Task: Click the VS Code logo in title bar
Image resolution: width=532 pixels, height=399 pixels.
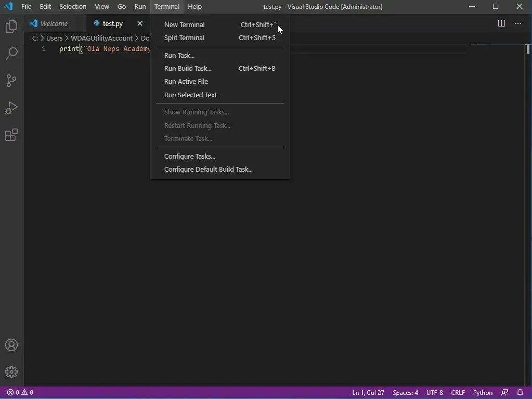Action: pos(8,6)
